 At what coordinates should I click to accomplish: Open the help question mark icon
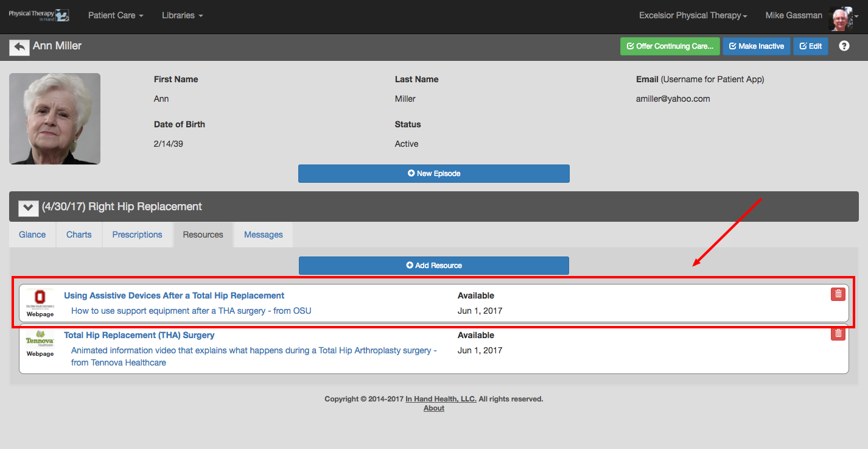(x=844, y=46)
